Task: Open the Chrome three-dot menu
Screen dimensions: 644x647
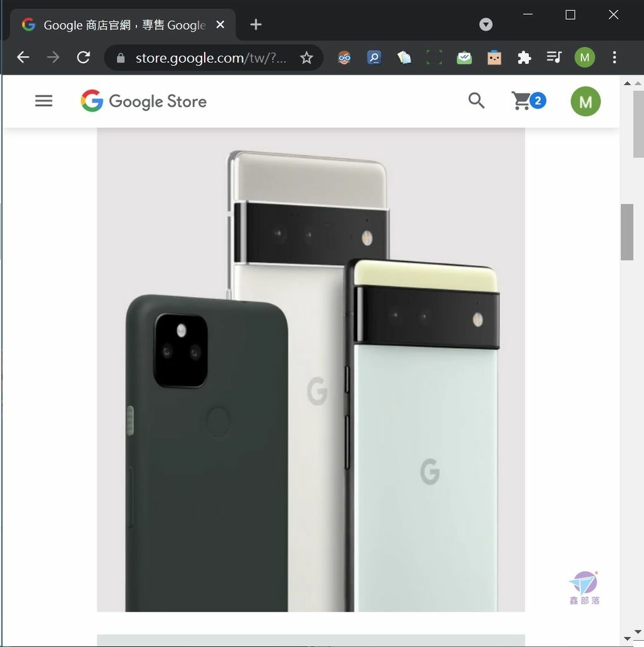Action: (x=614, y=57)
